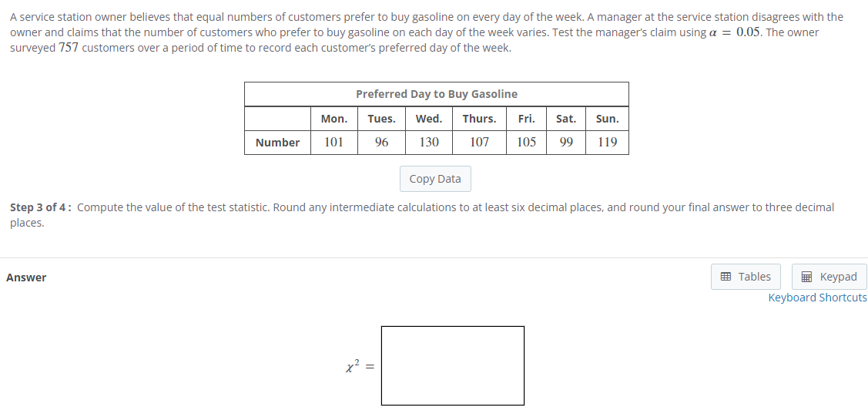Click the chi-square answer input box
Screen dimensions: 868x407
coord(453,365)
